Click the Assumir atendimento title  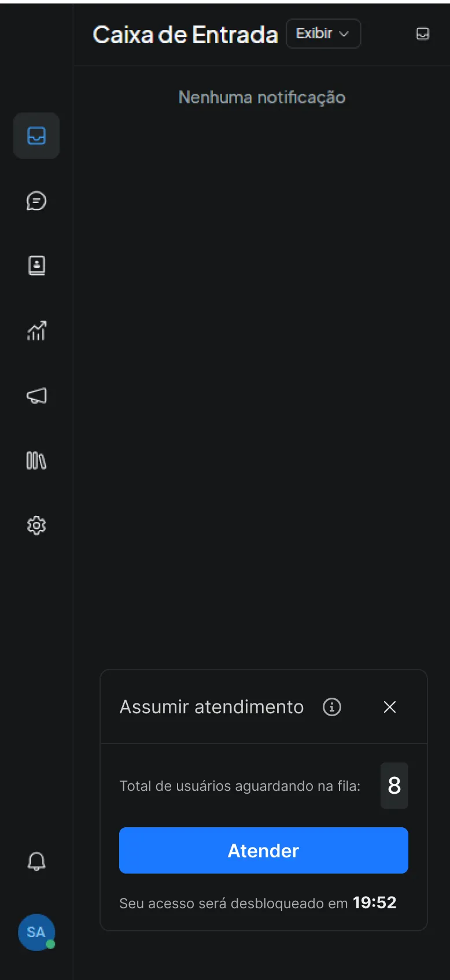[211, 707]
